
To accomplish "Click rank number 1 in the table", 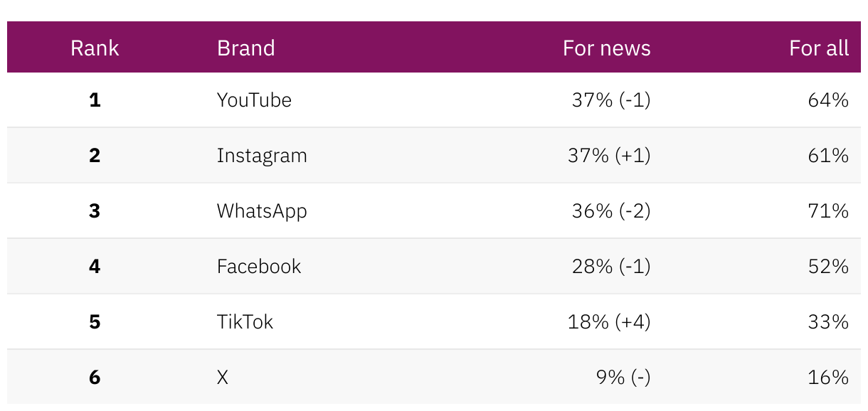I will click(95, 100).
